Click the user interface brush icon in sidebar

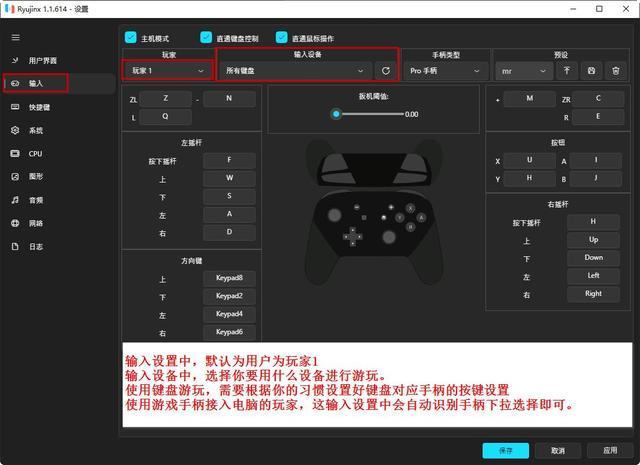(15, 60)
